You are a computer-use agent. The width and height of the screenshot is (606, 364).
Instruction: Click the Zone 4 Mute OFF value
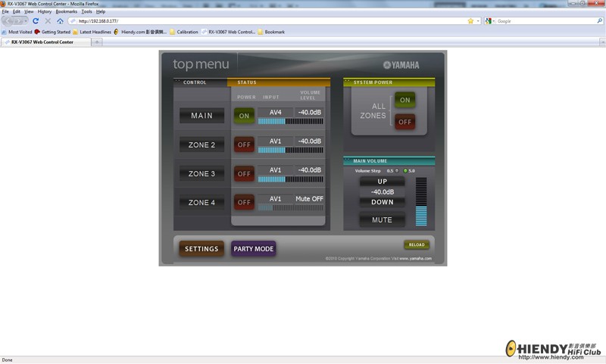point(309,199)
